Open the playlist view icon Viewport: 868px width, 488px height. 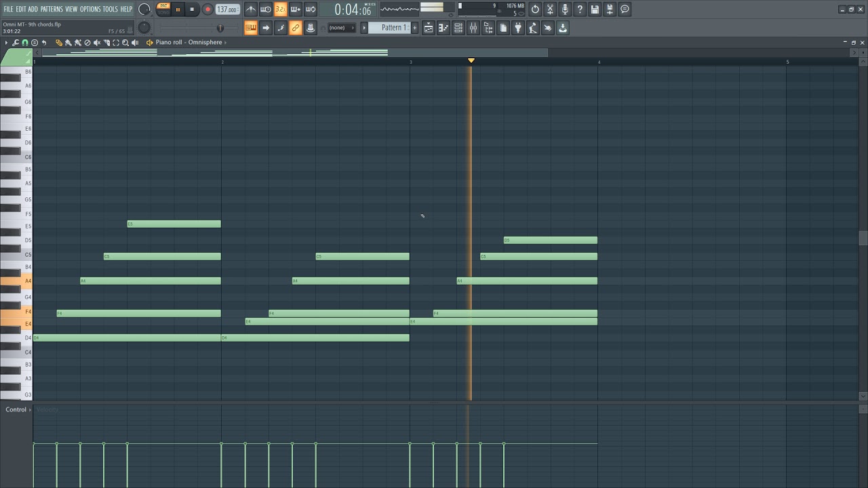pos(429,28)
